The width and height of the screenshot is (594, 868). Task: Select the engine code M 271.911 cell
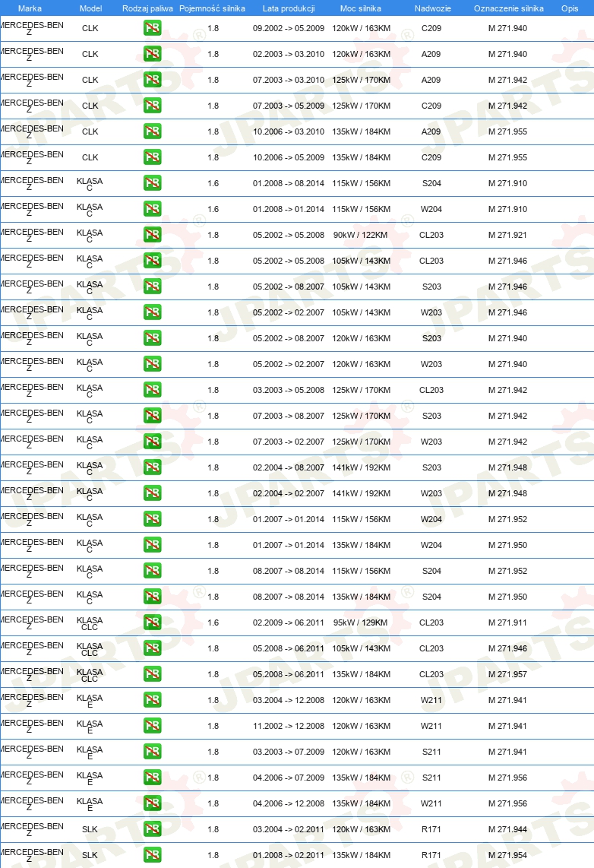(507, 622)
